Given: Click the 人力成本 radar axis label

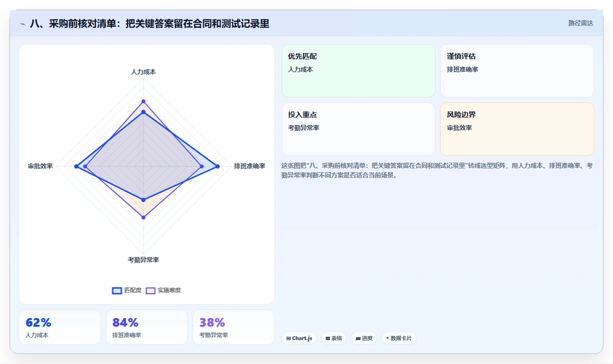Looking at the screenshot, I should click(x=143, y=72).
